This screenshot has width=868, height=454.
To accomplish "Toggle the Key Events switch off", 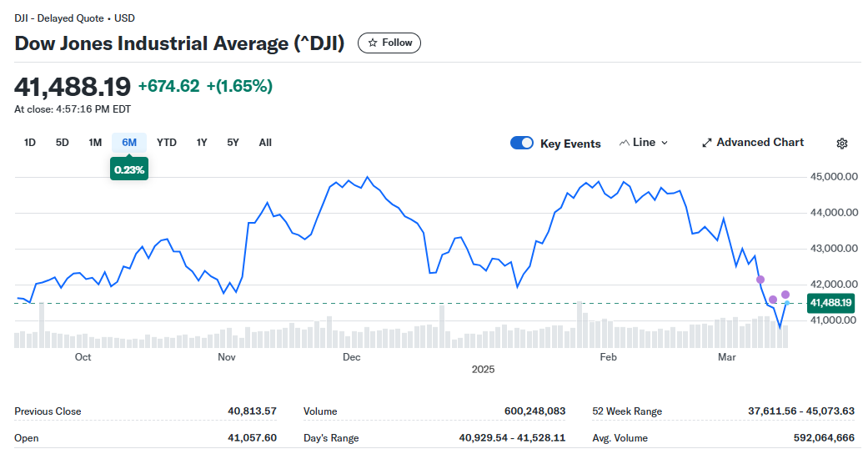I will coord(521,143).
